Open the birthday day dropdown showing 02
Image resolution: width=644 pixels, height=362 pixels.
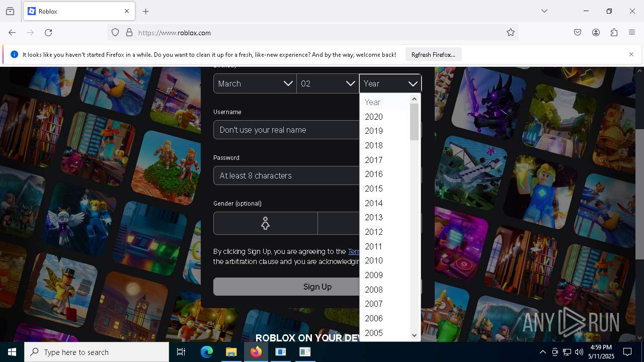[328, 83]
